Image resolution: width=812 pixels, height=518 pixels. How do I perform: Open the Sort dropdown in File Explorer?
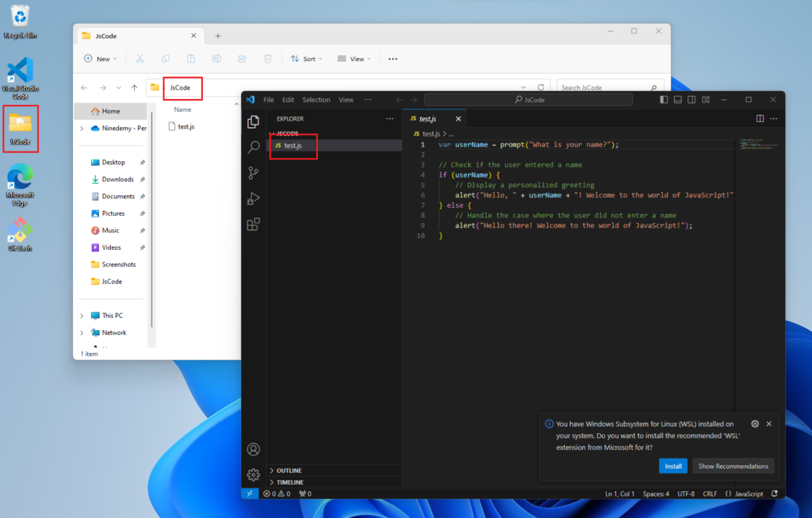coord(307,59)
